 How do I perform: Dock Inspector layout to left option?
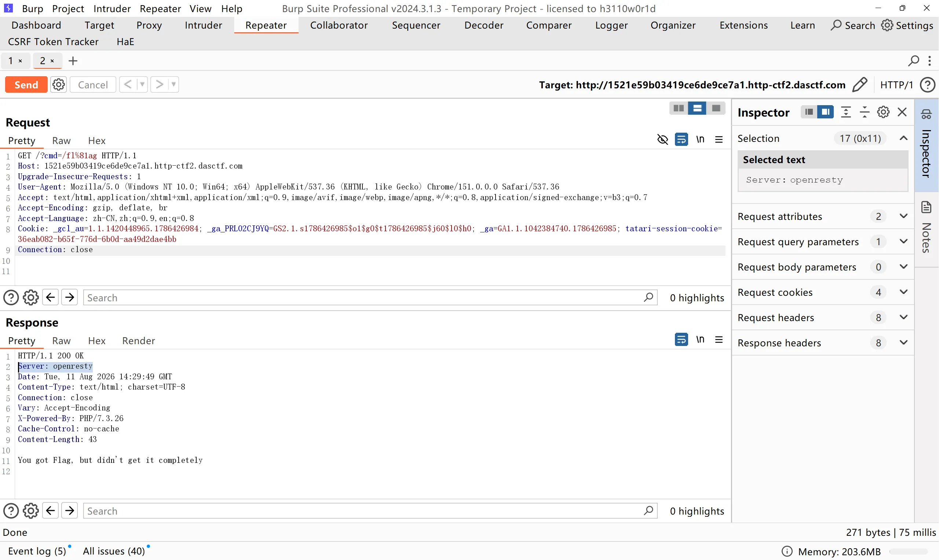click(809, 112)
